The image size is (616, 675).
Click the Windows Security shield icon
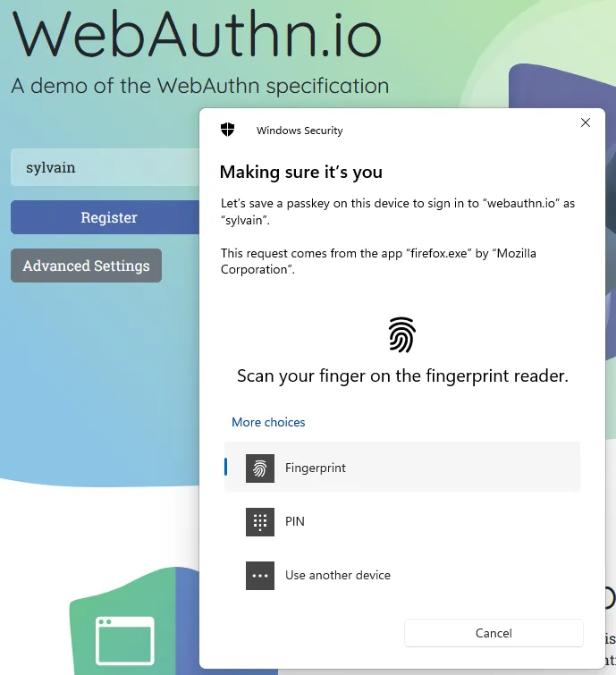(x=227, y=129)
